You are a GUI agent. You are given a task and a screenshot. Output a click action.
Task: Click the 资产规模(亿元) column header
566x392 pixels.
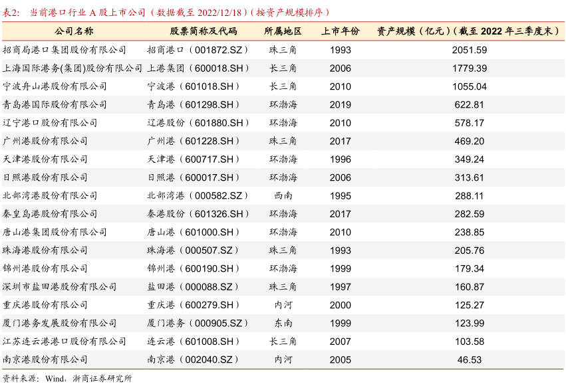(470, 31)
